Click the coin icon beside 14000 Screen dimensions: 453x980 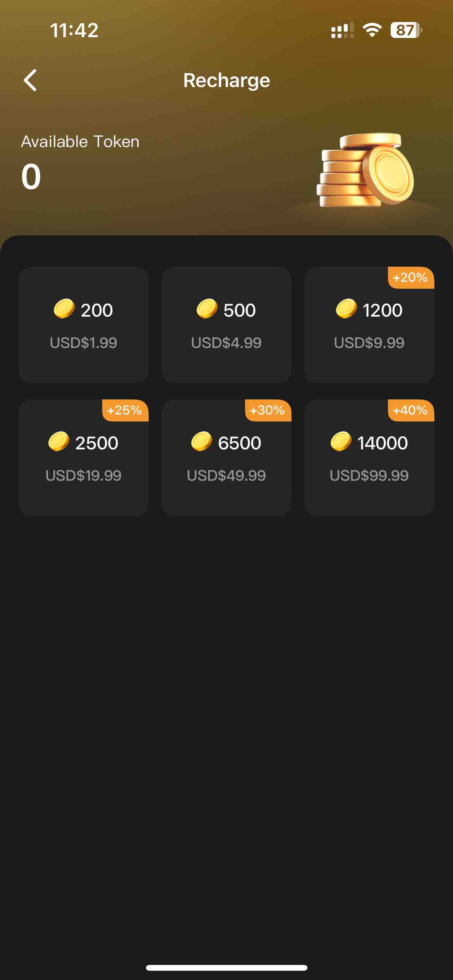pyautogui.click(x=341, y=441)
